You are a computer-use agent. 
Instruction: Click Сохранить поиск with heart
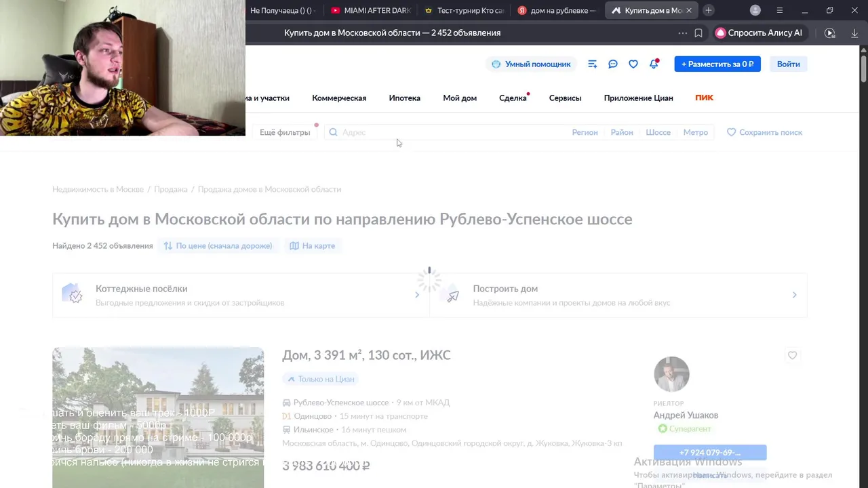pos(764,132)
